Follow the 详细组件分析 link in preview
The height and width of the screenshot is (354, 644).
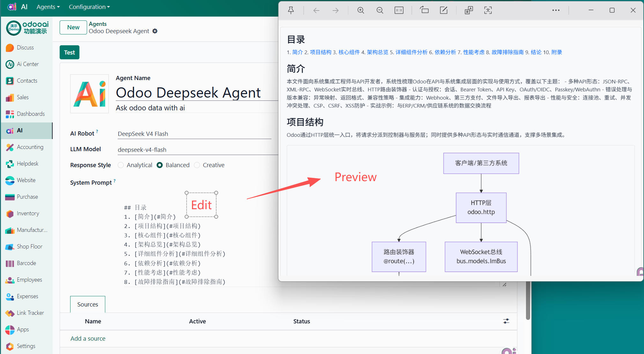[411, 52]
